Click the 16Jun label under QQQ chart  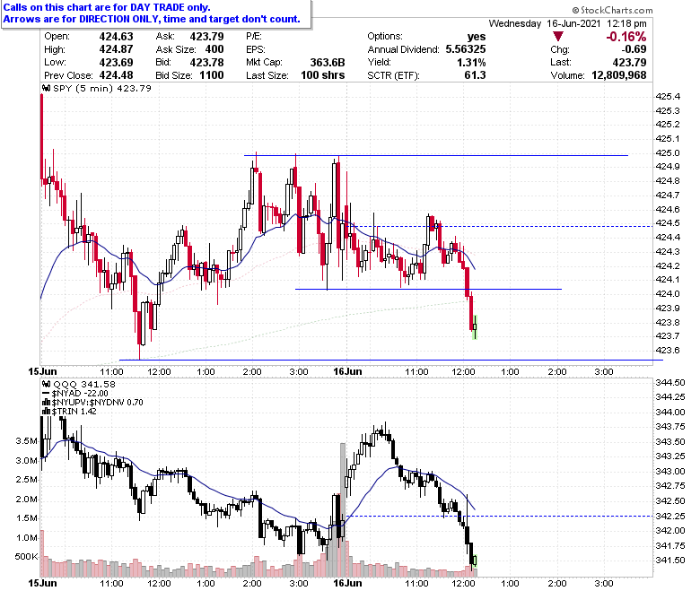[x=348, y=583]
